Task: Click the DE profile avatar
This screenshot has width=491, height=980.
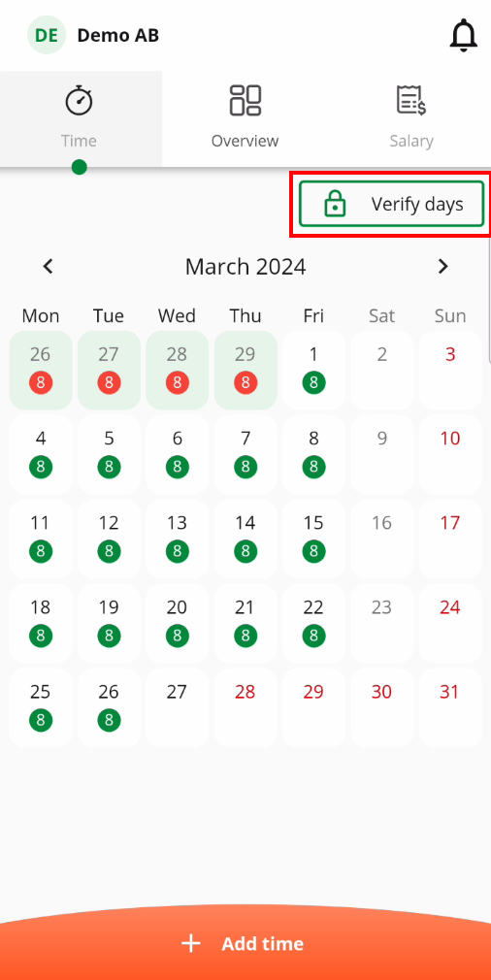Action: click(x=47, y=35)
